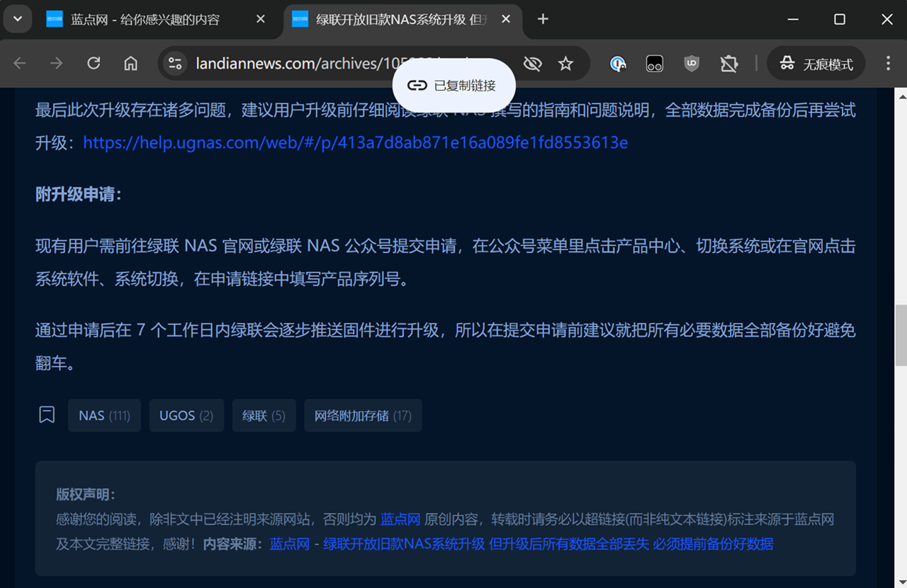Toggle the third-party cookie blocking eye icon
907x588 pixels.
[532, 64]
